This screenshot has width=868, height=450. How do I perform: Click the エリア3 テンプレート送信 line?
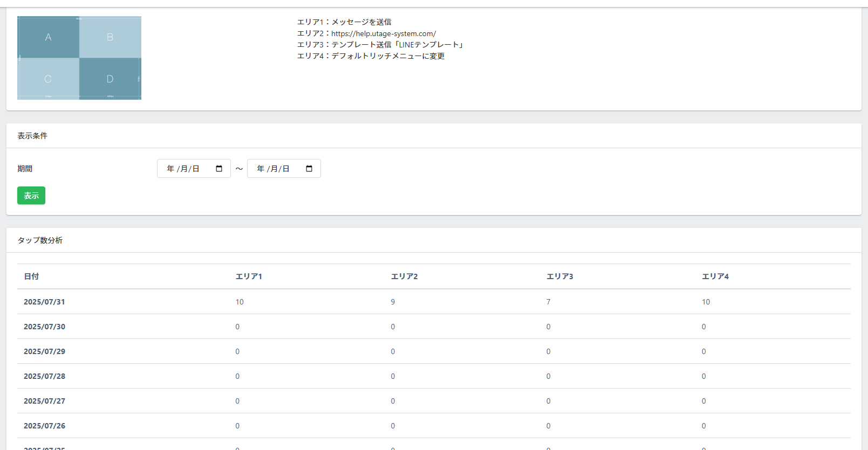click(x=381, y=45)
